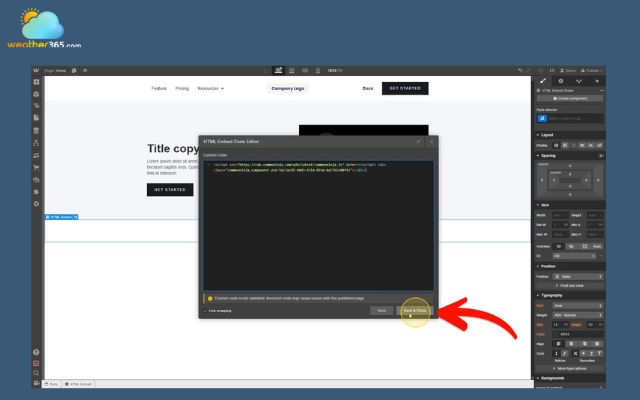Click the Save button in code editor
Screen dimensions: 640x400
[382, 311]
